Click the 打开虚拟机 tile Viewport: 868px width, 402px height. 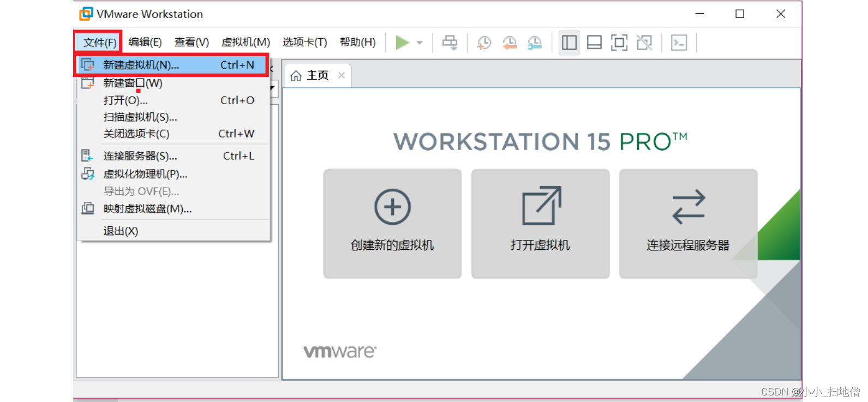pos(540,224)
